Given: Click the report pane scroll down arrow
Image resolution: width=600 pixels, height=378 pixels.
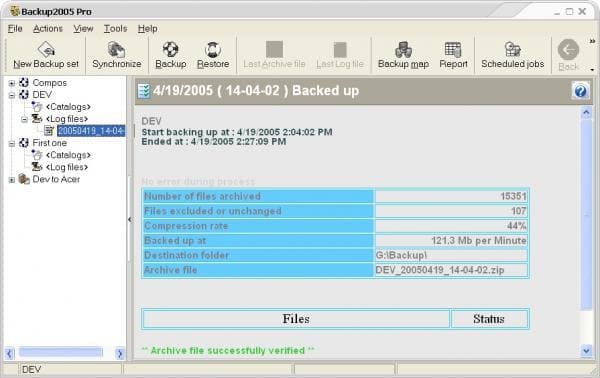Looking at the screenshot, I should click(586, 350).
